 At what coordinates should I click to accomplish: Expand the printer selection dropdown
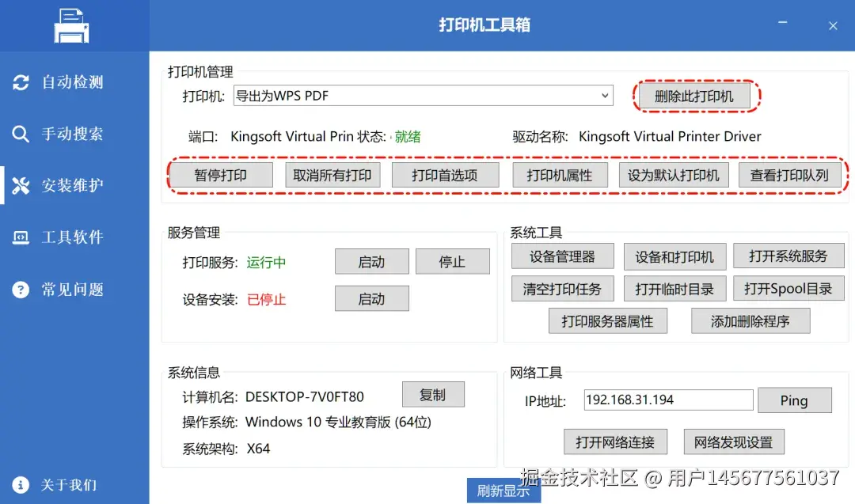click(x=603, y=95)
